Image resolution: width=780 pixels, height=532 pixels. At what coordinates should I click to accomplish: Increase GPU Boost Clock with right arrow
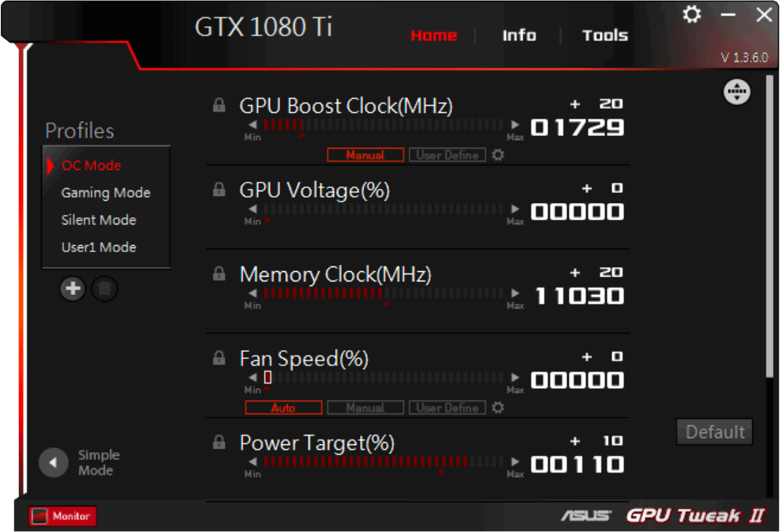515,124
